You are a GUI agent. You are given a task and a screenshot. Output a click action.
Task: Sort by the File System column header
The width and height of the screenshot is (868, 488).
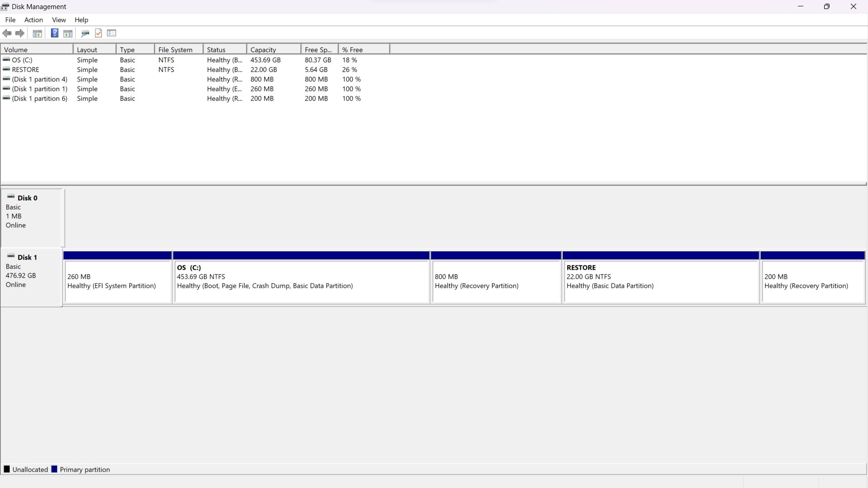click(x=179, y=49)
